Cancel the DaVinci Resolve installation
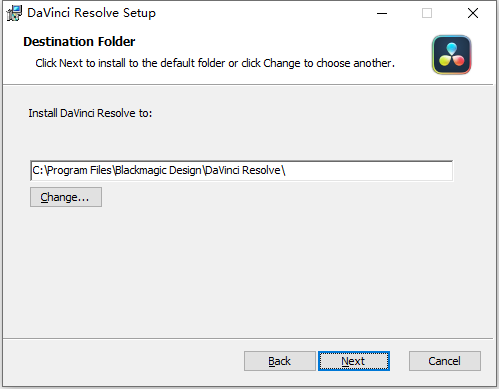Screen dimensions: 499x389 [445, 361]
